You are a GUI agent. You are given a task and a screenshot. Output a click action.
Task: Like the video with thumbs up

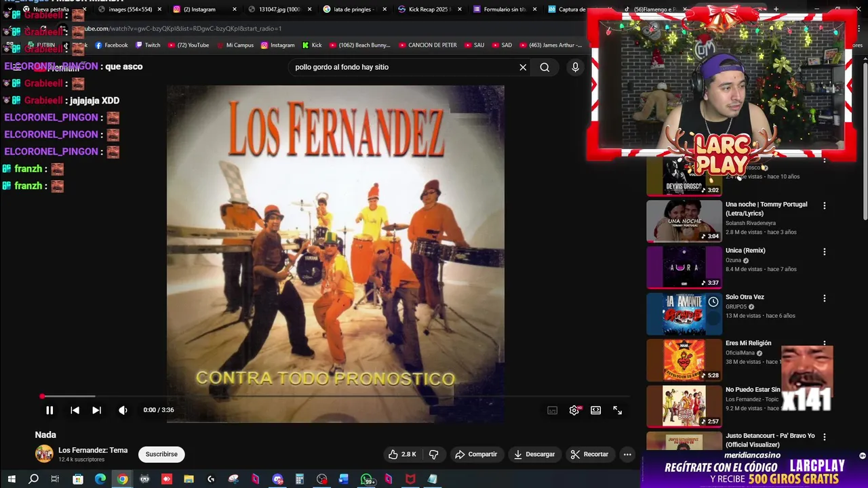[x=402, y=454]
